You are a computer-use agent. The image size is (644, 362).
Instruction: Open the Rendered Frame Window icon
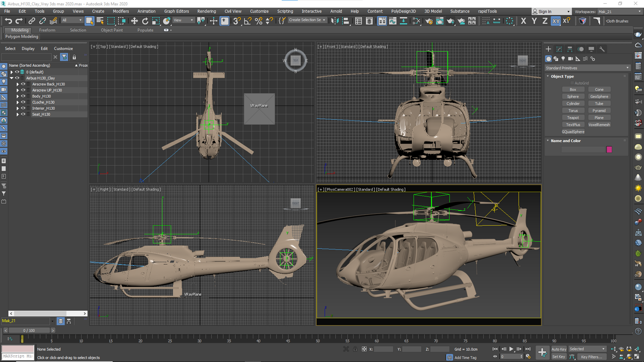440,21
